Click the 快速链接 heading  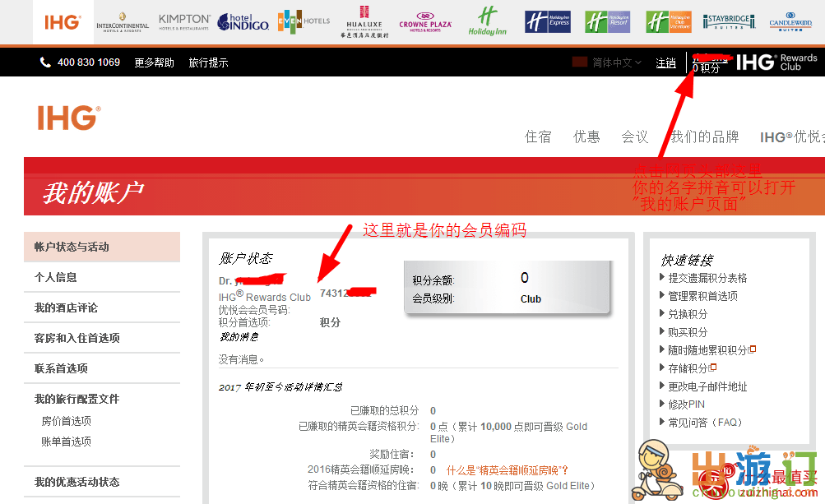(687, 260)
